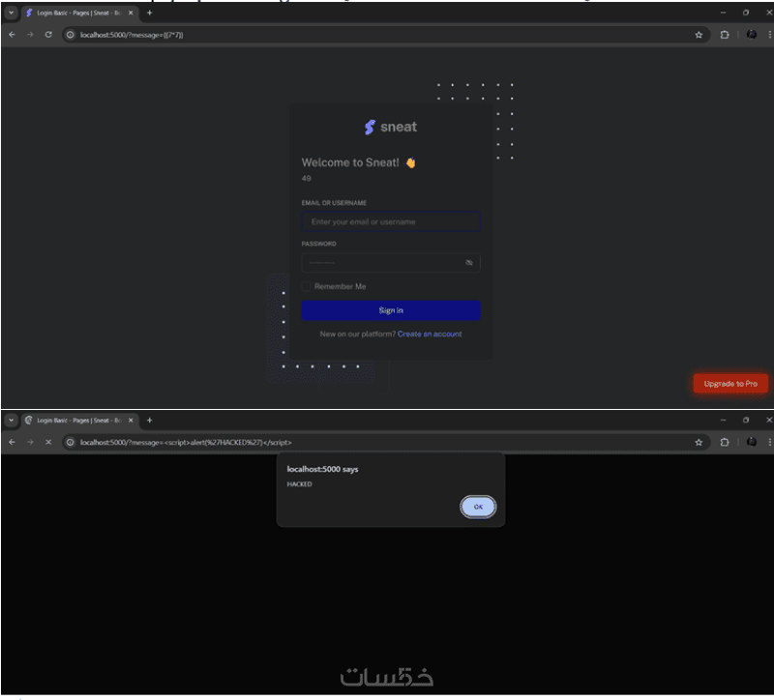Screen dimensions: 774x700
Task: Click localhost:5000 says dialog title
Action: tap(322, 469)
